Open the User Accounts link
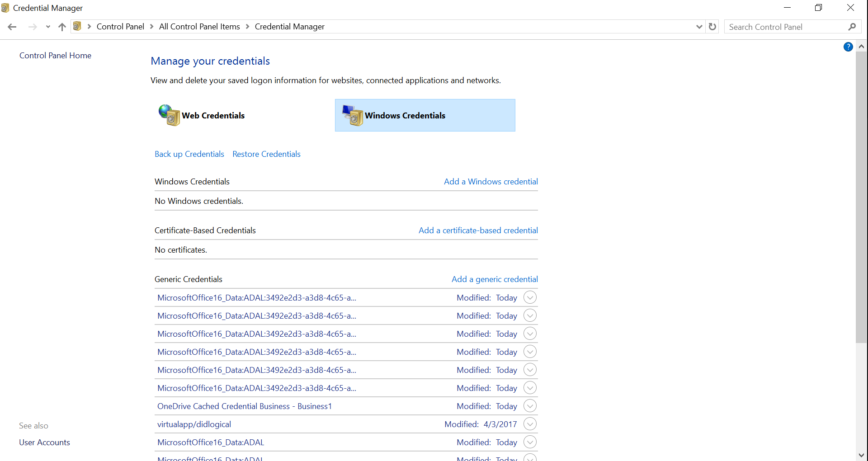Viewport: 868px width, 461px height. pyautogui.click(x=44, y=442)
